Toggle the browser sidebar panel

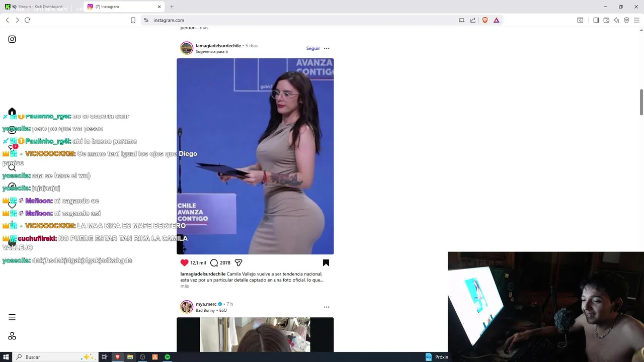click(x=596, y=20)
